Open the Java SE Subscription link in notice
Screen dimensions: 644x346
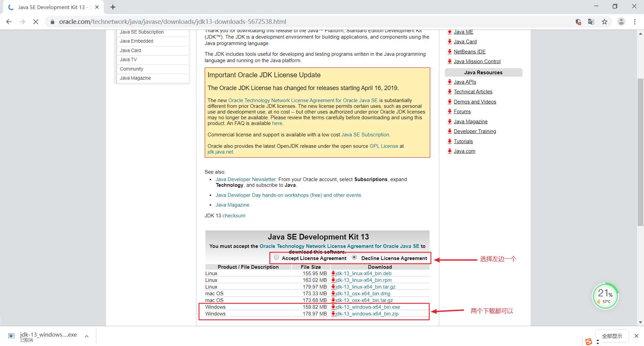[365, 135]
